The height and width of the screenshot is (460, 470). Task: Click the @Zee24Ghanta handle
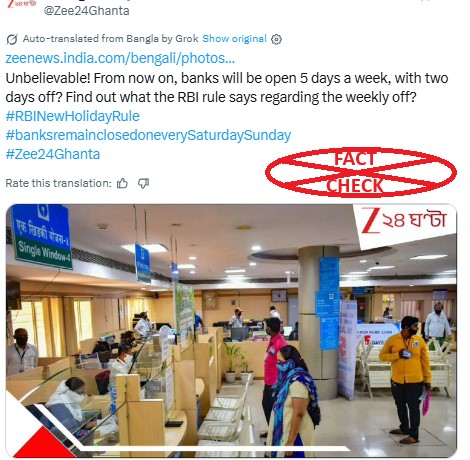86,11
